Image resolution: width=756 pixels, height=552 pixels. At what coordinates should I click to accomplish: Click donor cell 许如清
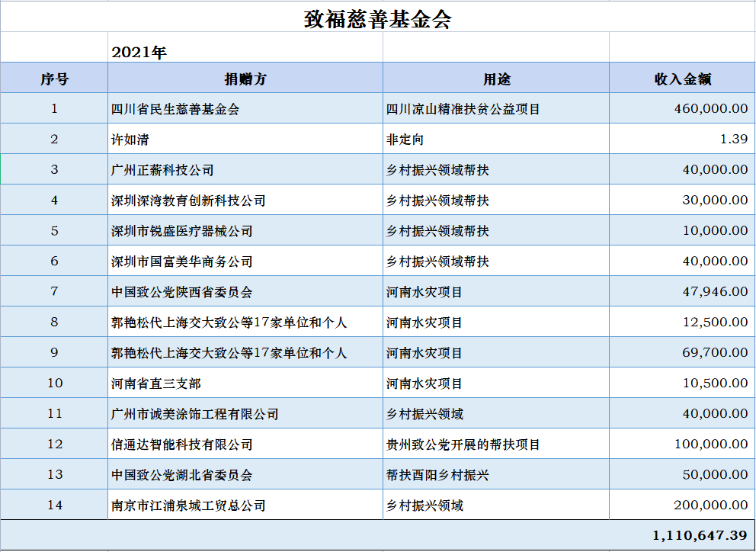[245, 139]
